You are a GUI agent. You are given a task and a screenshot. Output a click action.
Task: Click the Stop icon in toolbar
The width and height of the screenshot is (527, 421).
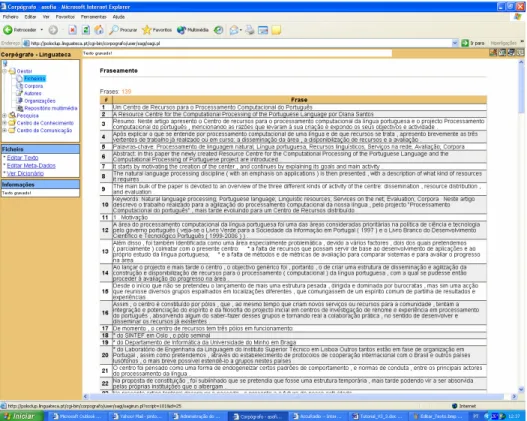(72, 30)
